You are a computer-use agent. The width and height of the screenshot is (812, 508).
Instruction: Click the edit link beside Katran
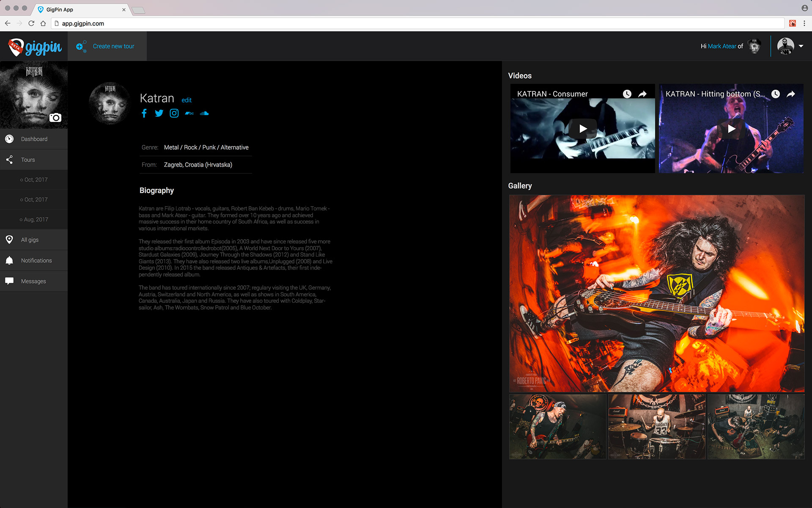pos(187,100)
